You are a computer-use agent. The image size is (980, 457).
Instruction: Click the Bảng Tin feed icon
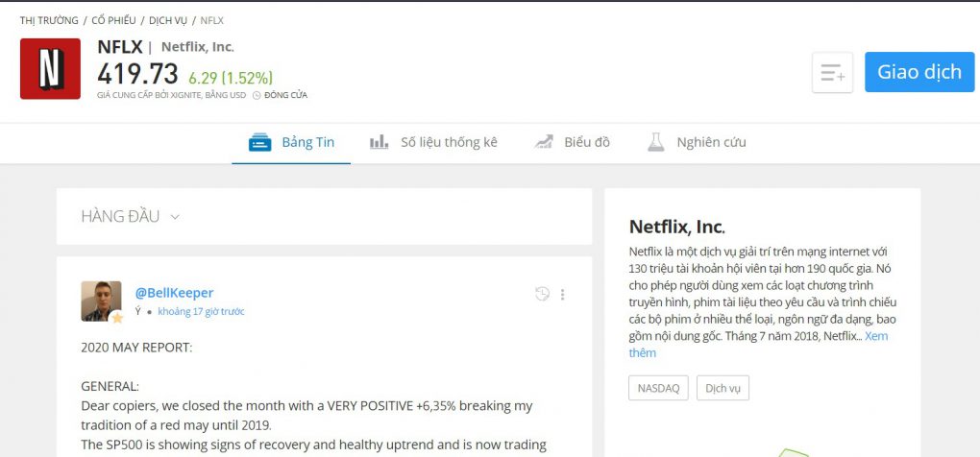click(x=260, y=142)
